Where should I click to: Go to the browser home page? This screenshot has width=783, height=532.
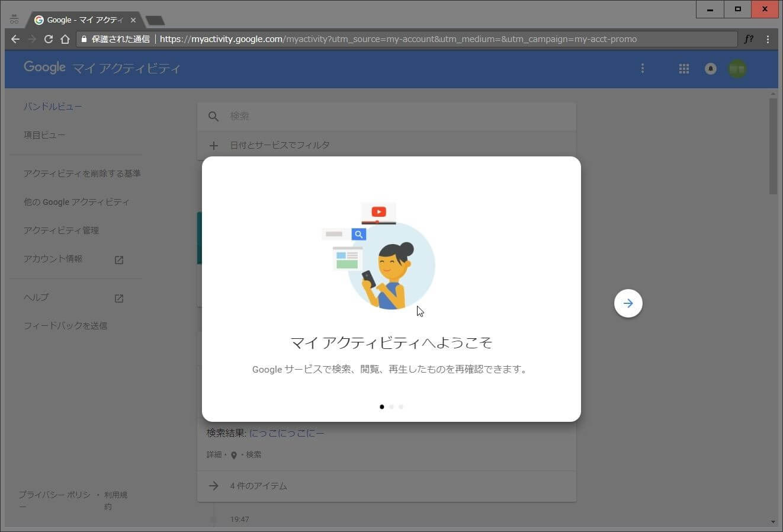point(65,39)
